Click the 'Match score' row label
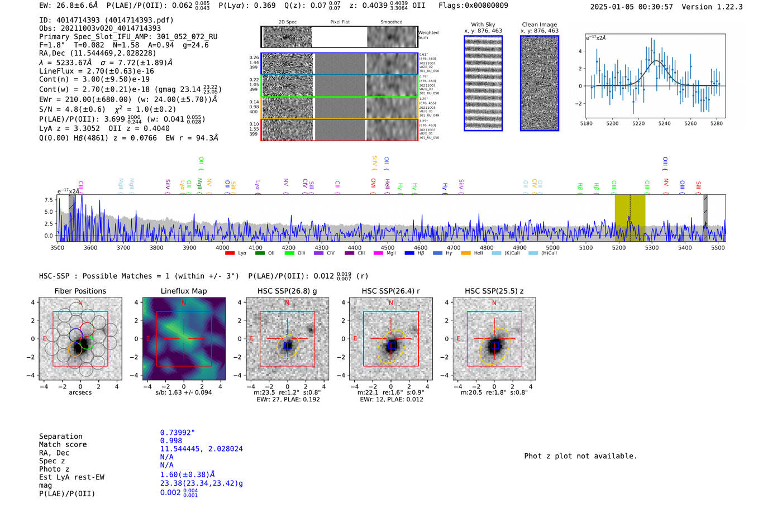782x532 pixels. (63, 445)
